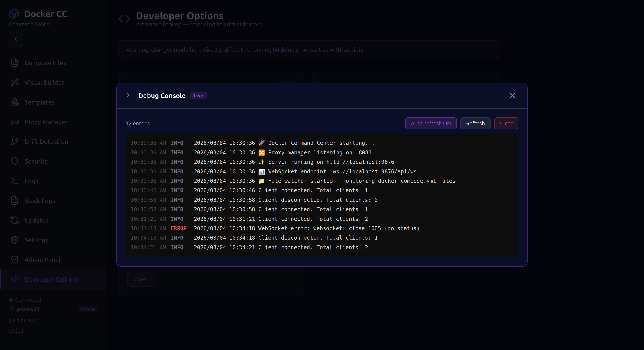
Task: Select the Compose Files icon
Action: tap(15, 63)
